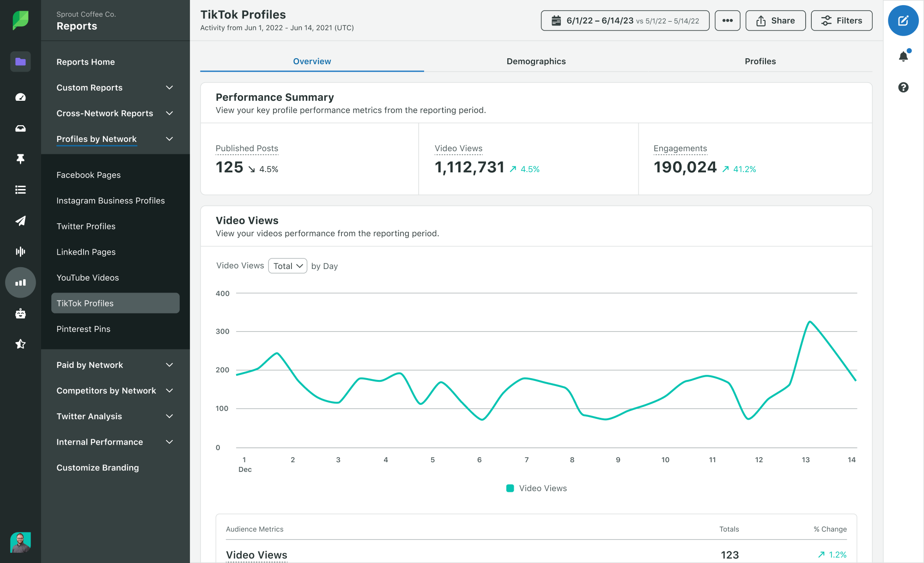Screen dimensions: 924x563
Task: Select Total from Video Views dropdown
Action: click(x=287, y=265)
